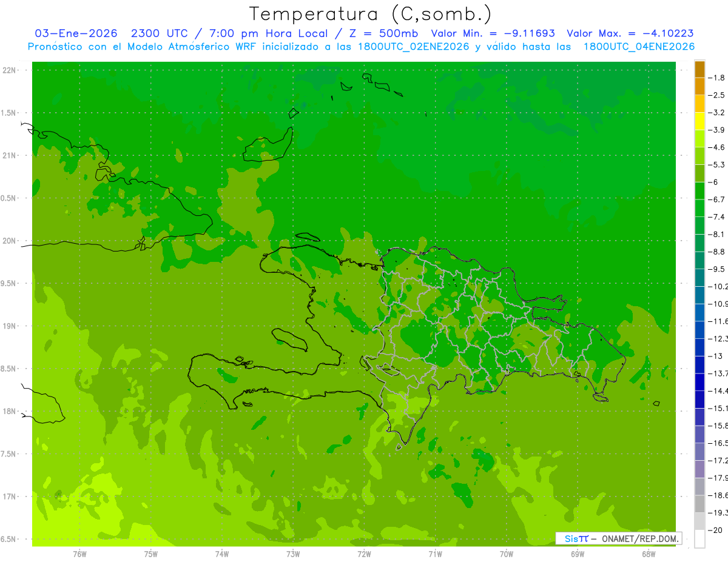Click the 71W longitude axis label
728x562 pixels.
[x=435, y=554]
